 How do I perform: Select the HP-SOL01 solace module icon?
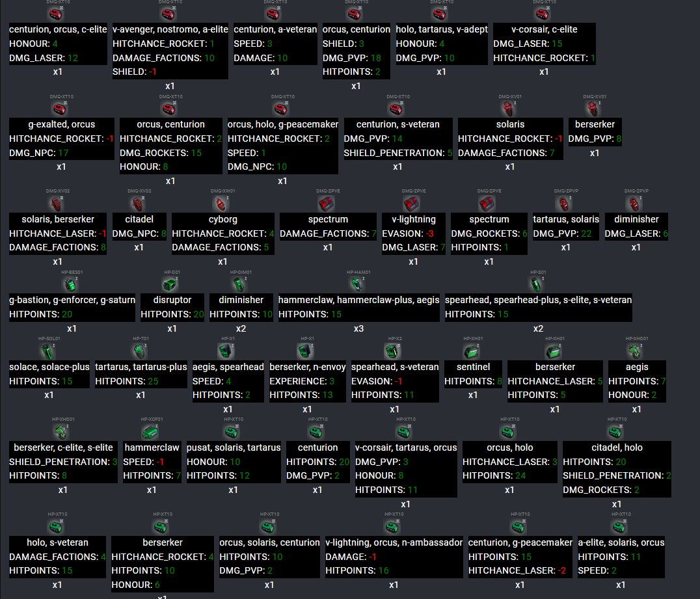tap(49, 351)
